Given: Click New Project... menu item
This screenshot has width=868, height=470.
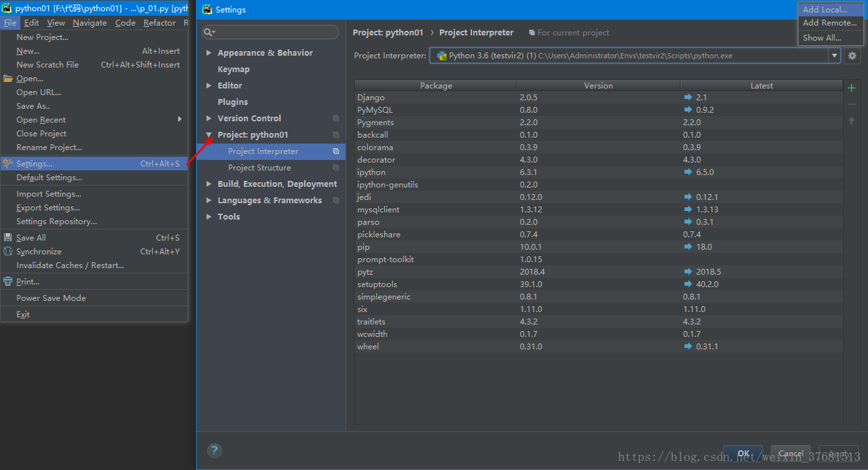Looking at the screenshot, I should coord(94,37).
